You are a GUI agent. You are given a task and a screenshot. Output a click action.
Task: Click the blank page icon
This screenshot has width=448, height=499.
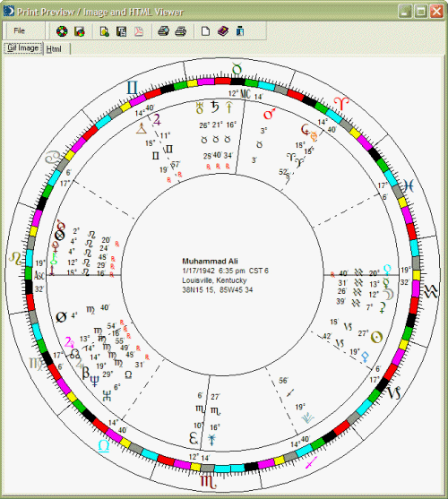click(x=205, y=31)
